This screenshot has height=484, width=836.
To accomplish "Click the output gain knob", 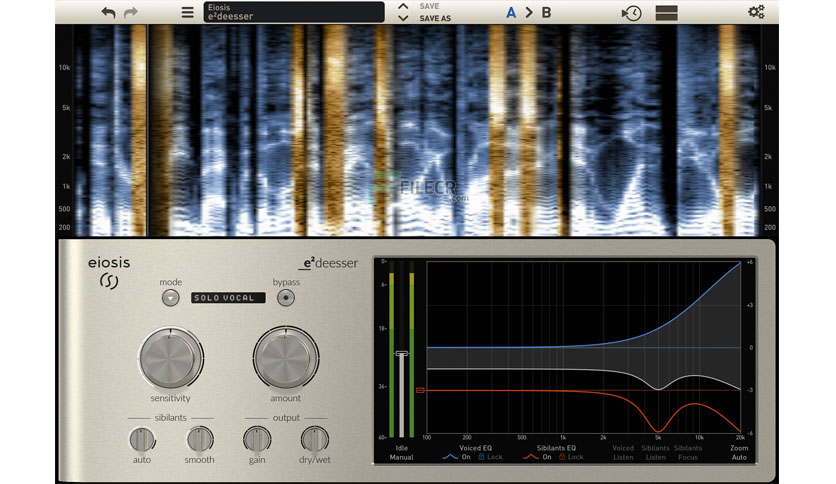I will click(257, 440).
